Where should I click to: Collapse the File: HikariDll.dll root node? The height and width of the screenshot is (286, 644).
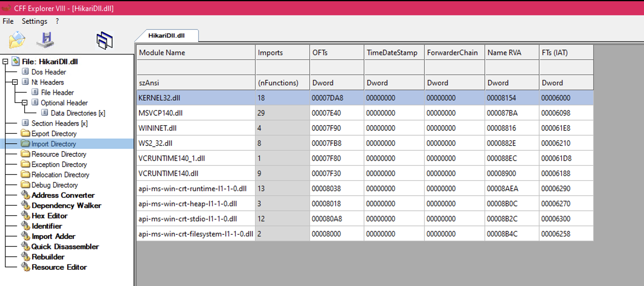(x=5, y=62)
